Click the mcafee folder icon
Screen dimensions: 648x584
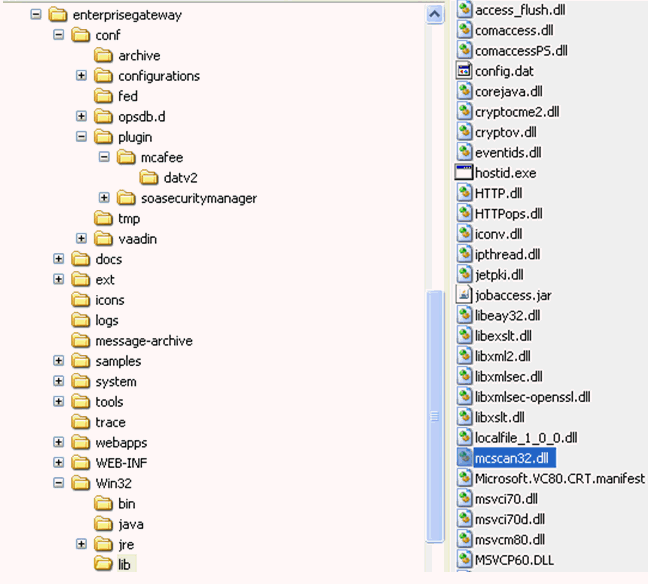tap(126, 157)
